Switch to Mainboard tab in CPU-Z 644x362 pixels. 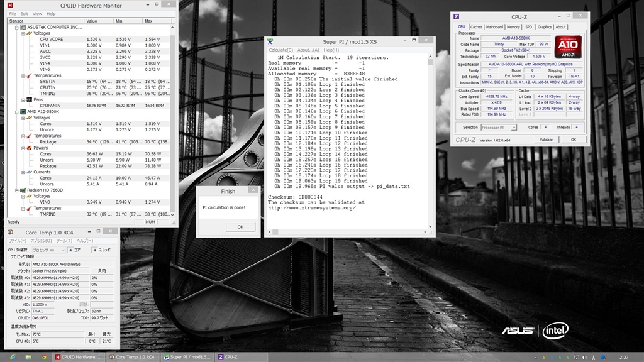494,26
